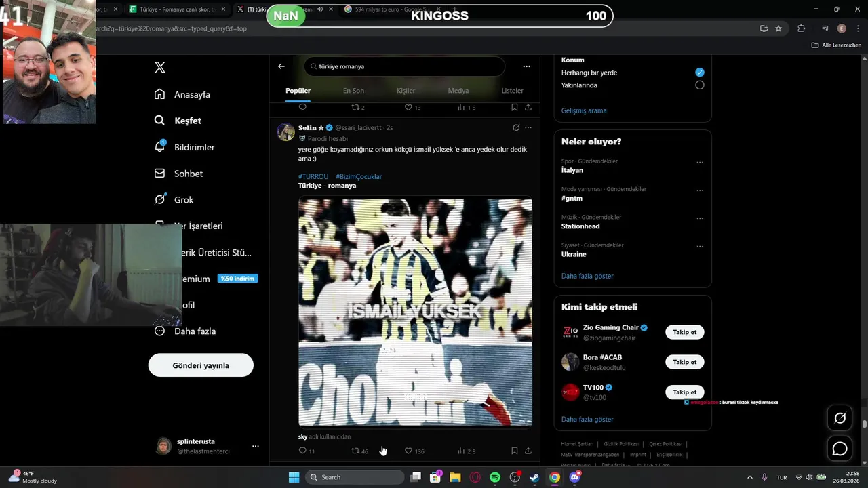Open the Ukraine trending topic
This screenshot has height=488, width=868.
(574, 254)
